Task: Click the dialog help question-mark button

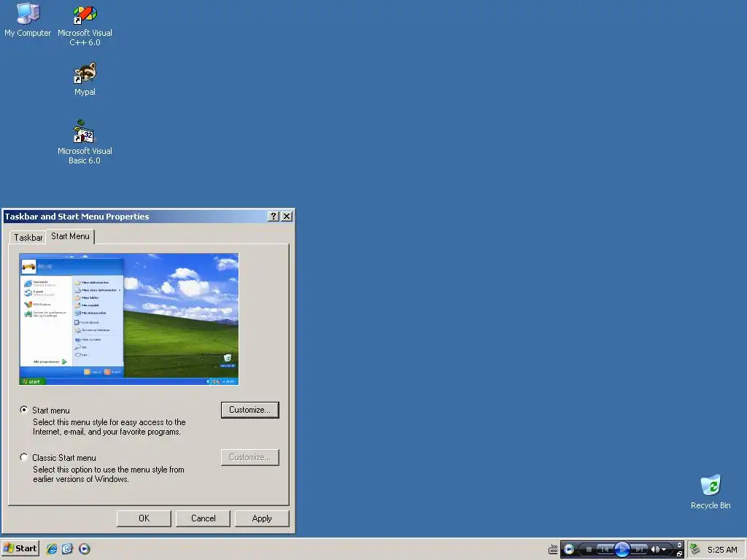Action: click(x=273, y=216)
